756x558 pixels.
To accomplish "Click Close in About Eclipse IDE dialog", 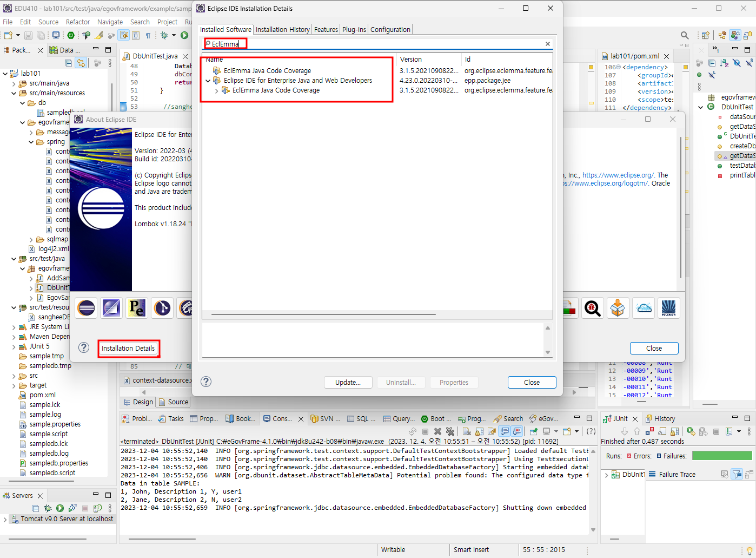I will point(654,348).
